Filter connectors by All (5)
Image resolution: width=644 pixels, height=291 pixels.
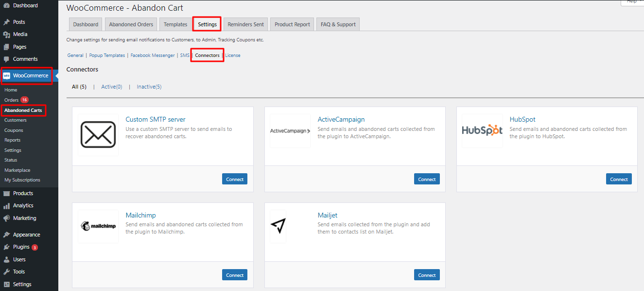79,87
